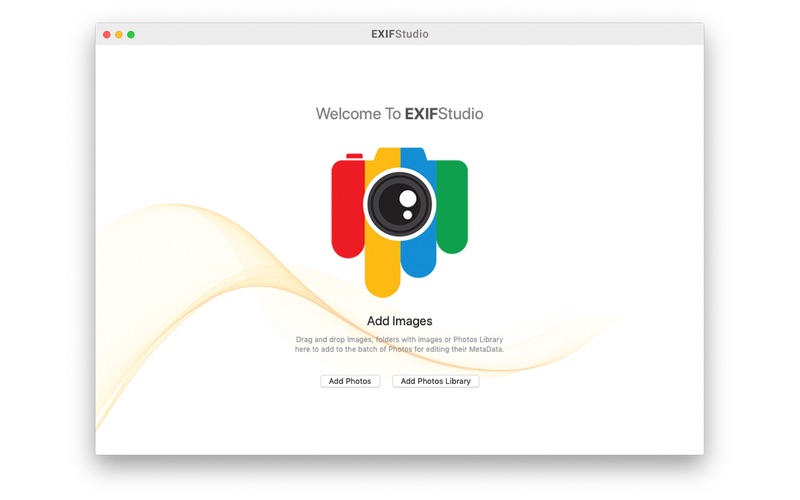Image resolution: width=800 pixels, height=500 pixels.
Task: Minimize the window with yellow button
Action: 119,34
